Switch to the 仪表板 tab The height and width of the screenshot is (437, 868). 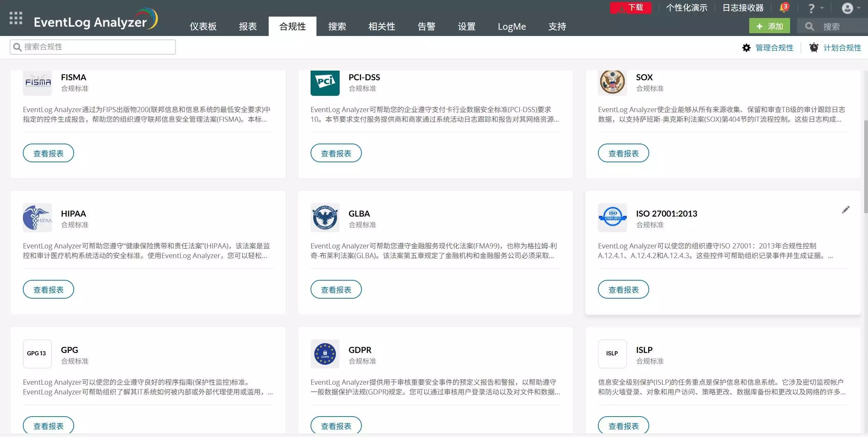[x=203, y=27]
